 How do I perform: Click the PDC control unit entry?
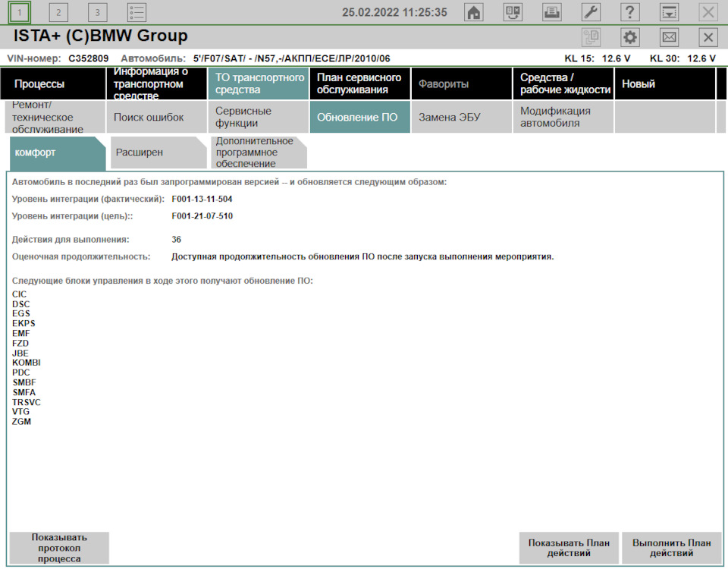(x=21, y=373)
